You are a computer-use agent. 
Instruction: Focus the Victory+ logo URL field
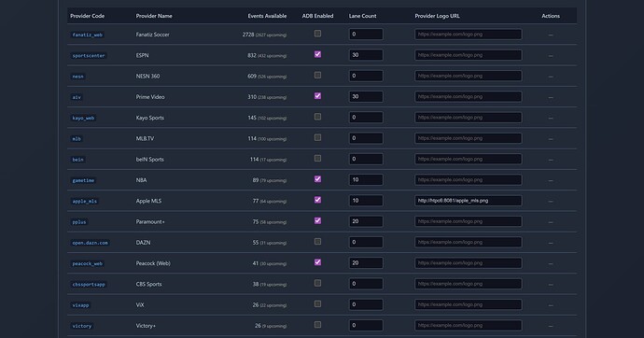pyautogui.click(x=469, y=325)
